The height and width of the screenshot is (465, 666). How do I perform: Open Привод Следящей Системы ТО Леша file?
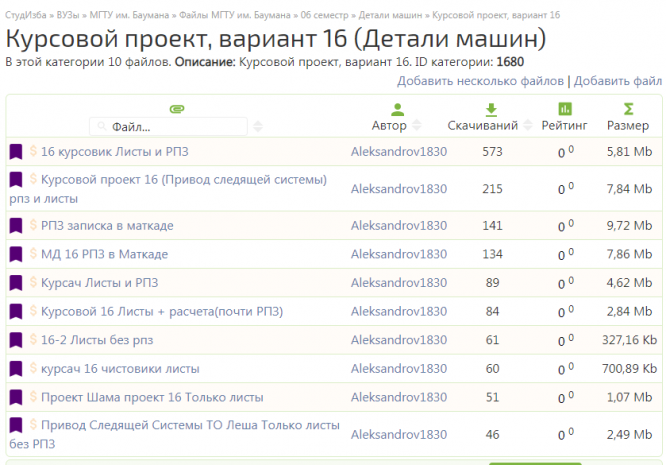(174, 434)
